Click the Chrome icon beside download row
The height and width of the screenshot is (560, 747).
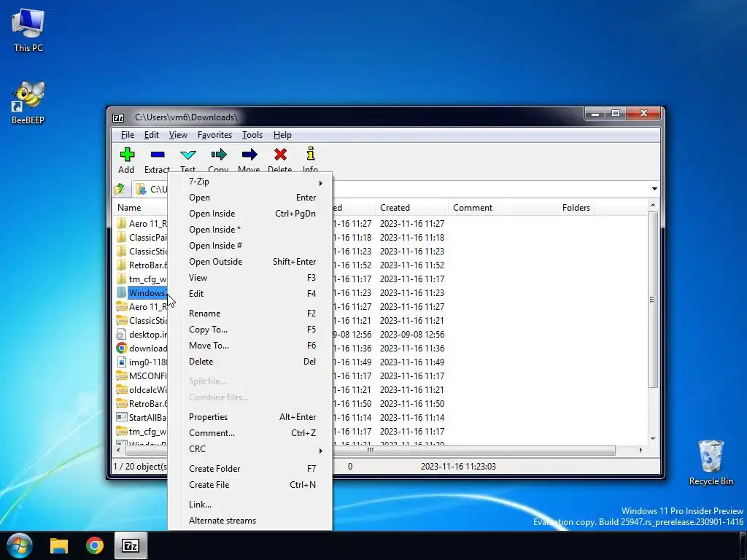point(122,348)
